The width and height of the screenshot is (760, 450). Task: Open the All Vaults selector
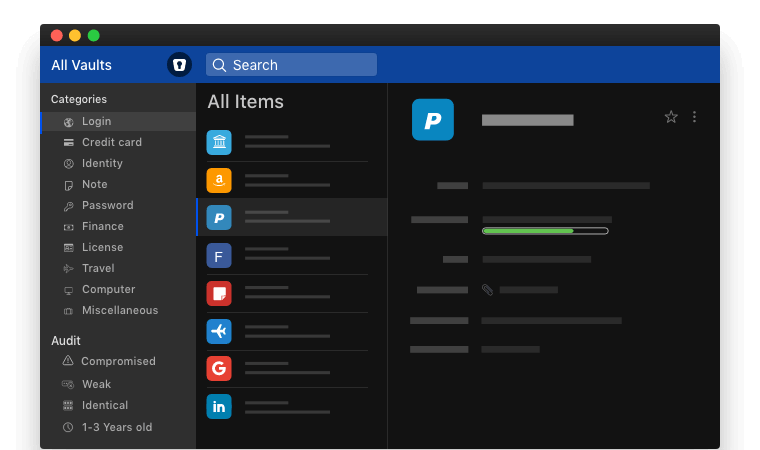82,65
